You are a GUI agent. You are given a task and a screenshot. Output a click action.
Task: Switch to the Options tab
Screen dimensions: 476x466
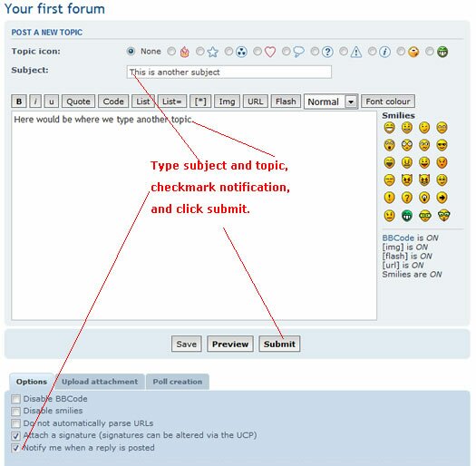click(31, 382)
